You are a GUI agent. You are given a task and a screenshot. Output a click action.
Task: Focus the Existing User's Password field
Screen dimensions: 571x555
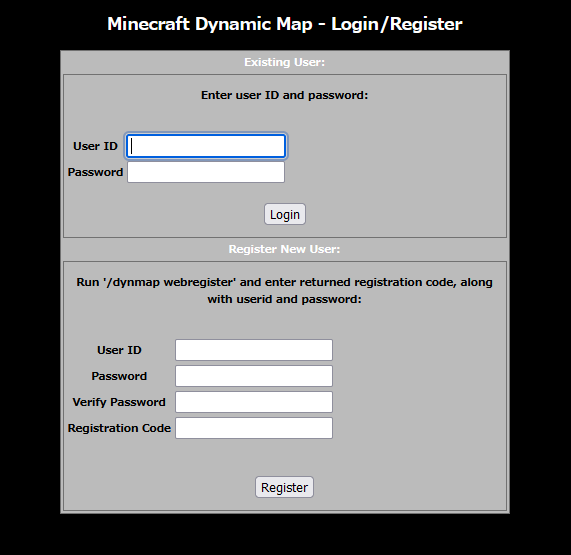click(206, 172)
